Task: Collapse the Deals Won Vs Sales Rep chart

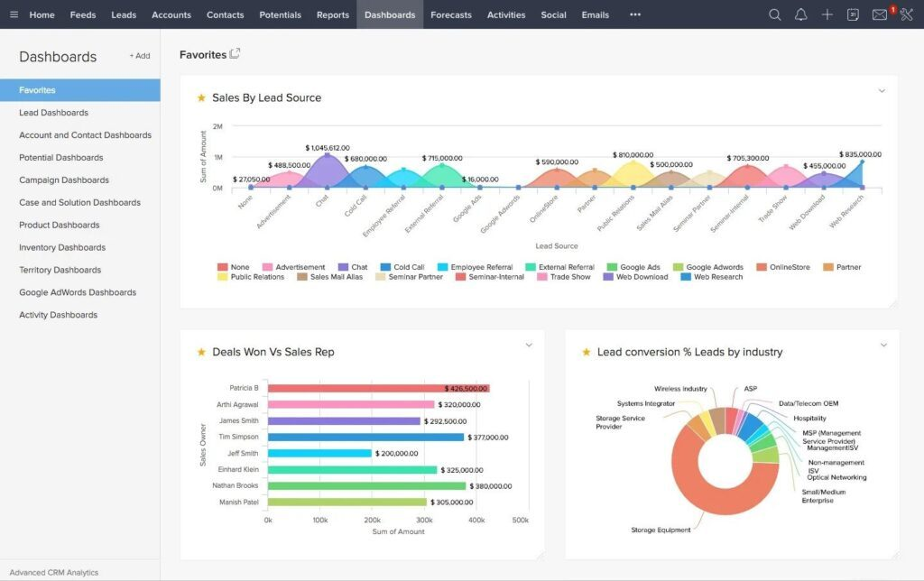Action: click(529, 345)
